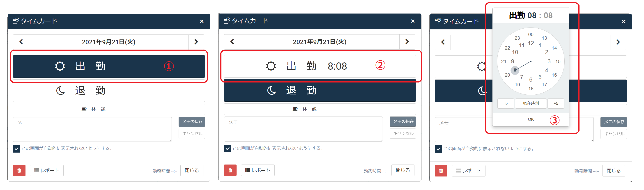Image resolution: width=644 pixels, height=190 pixels.
Task: Click the 退勤 clock-out button in second panel
Action: tap(320, 90)
